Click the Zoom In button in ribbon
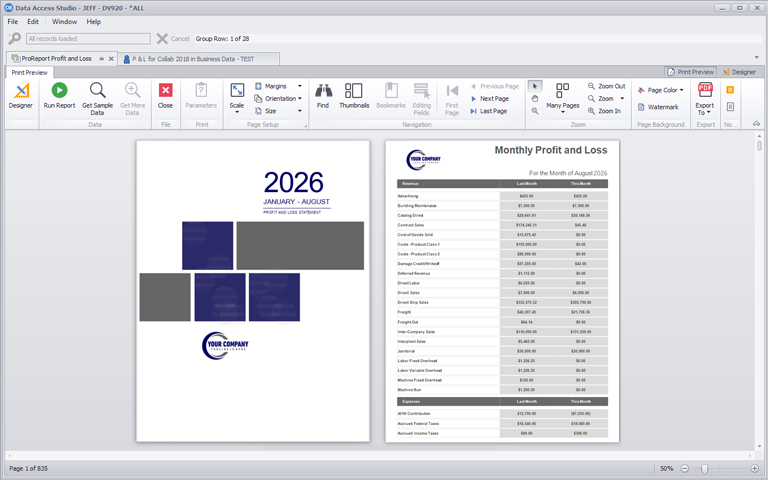Viewport: 768px width, 480px height. (x=604, y=111)
